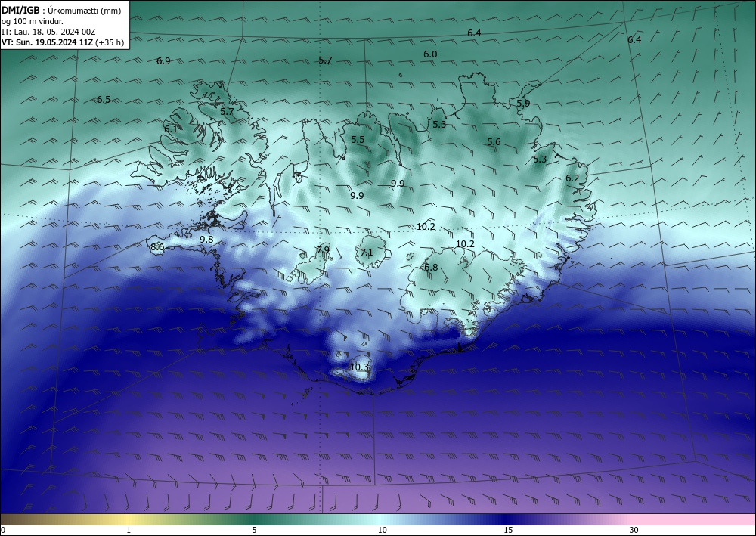Click the title text "DMI/IGB : Úrkomumætti (mm)"
The height and width of the screenshot is (536, 756).
click(x=61, y=11)
